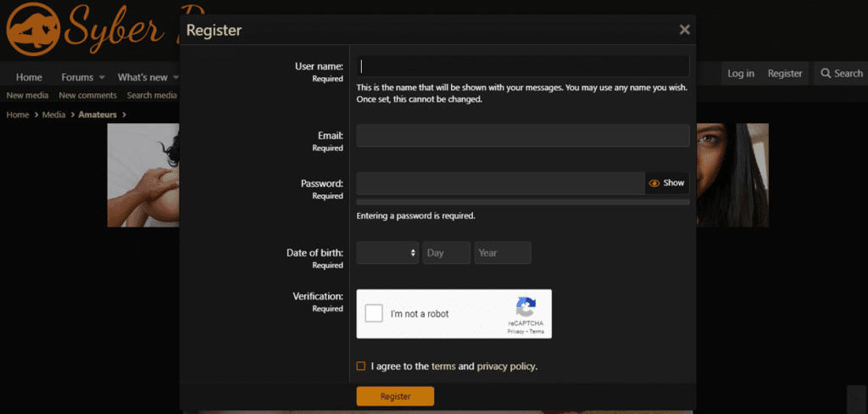The width and height of the screenshot is (868, 414).
Task: Tick the agree to terms checkbox
Action: tap(361, 366)
